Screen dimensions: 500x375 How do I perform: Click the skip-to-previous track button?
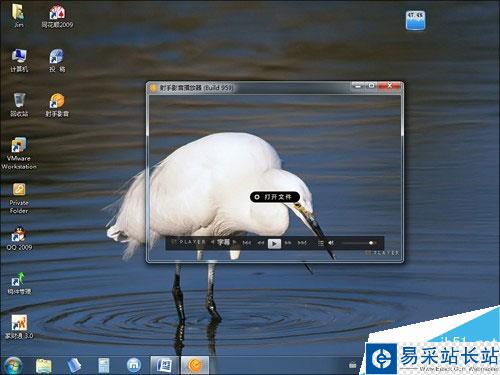click(x=247, y=243)
